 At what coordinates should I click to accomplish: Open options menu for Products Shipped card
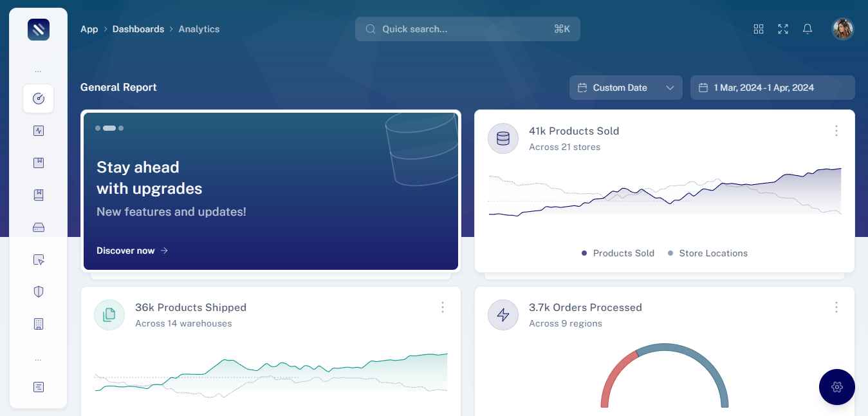pyautogui.click(x=442, y=308)
